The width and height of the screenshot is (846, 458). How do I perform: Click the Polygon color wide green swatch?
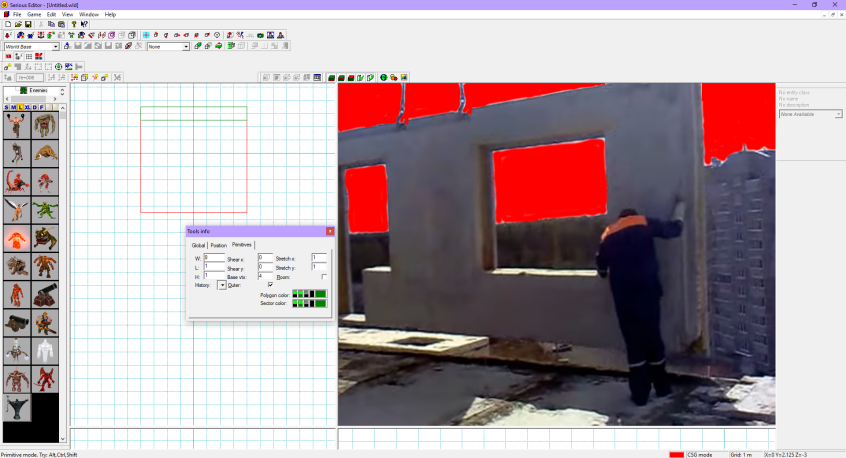pyautogui.click(x=320, y=293)
